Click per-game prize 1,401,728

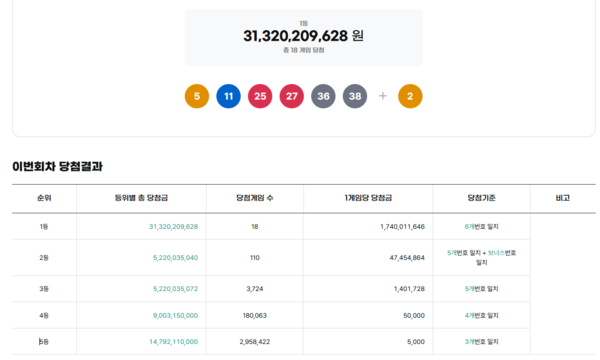point(409,288)
